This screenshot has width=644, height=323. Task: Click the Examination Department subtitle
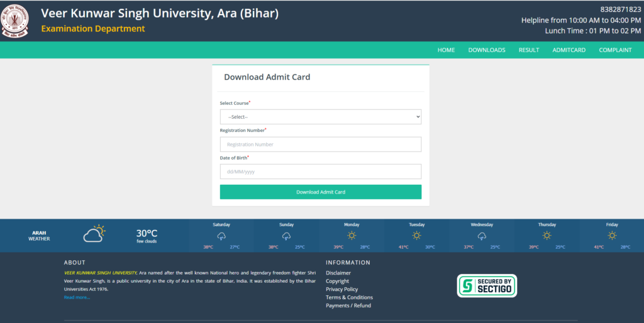tap(93, 29)
